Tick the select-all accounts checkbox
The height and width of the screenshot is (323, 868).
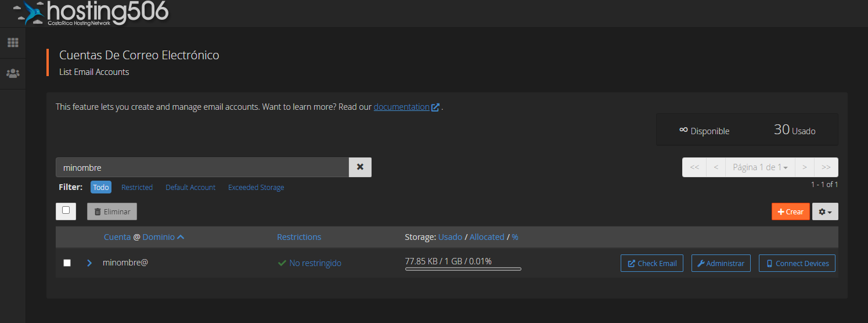tap(66, 210)
